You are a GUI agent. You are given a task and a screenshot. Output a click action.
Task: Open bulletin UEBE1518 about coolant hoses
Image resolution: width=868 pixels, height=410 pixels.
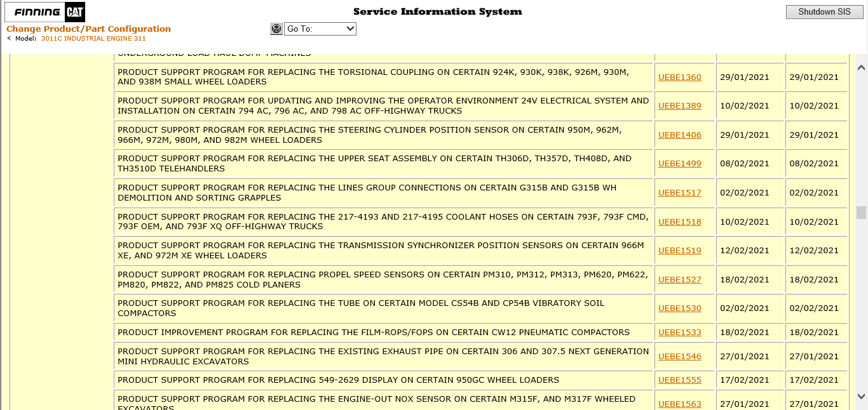click(679, 222)
